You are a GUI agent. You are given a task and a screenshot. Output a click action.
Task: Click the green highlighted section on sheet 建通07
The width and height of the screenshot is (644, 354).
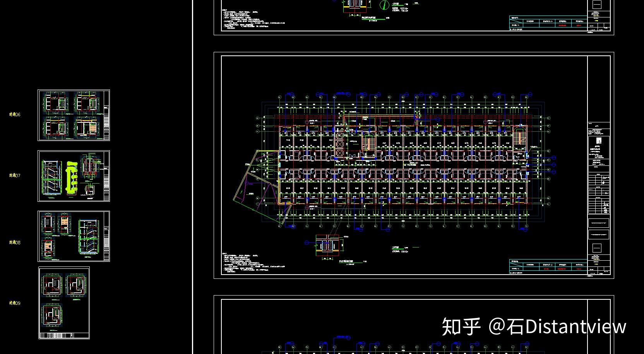(72, 178)
